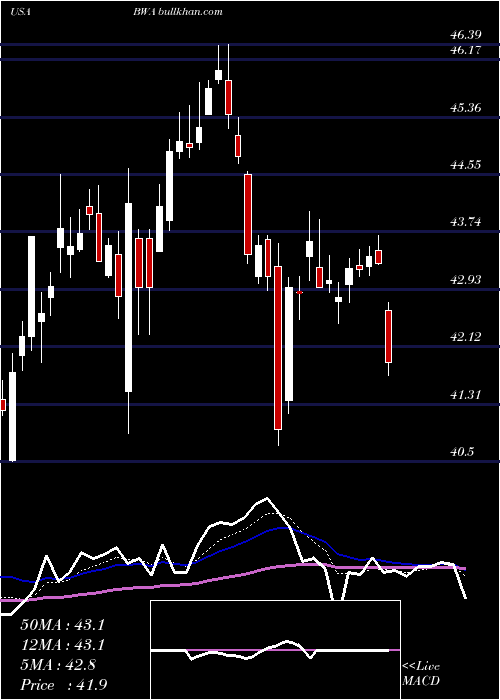
Task: Click the 44.55 price level label
Action: (466, 165)
